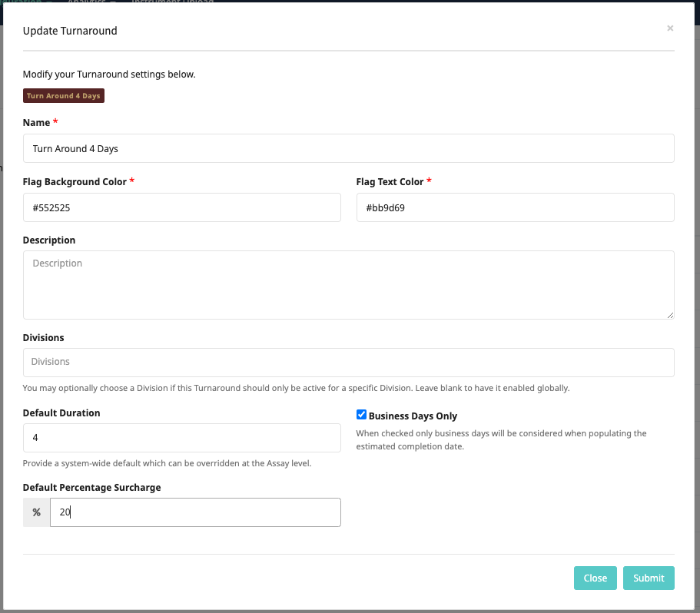Close the Update Turnaround dialog with X
This screenshot has width=700, height=613.
[x=670, y=28]
